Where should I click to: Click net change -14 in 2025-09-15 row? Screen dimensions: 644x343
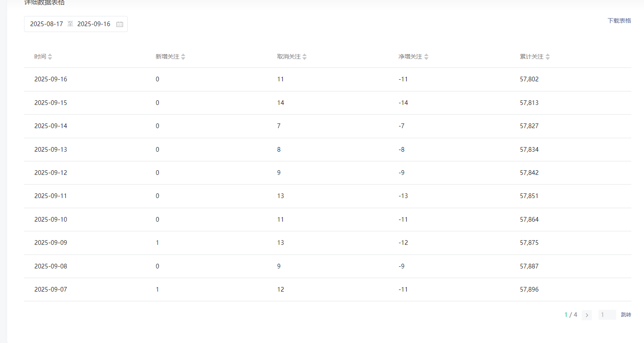(403, 103)
